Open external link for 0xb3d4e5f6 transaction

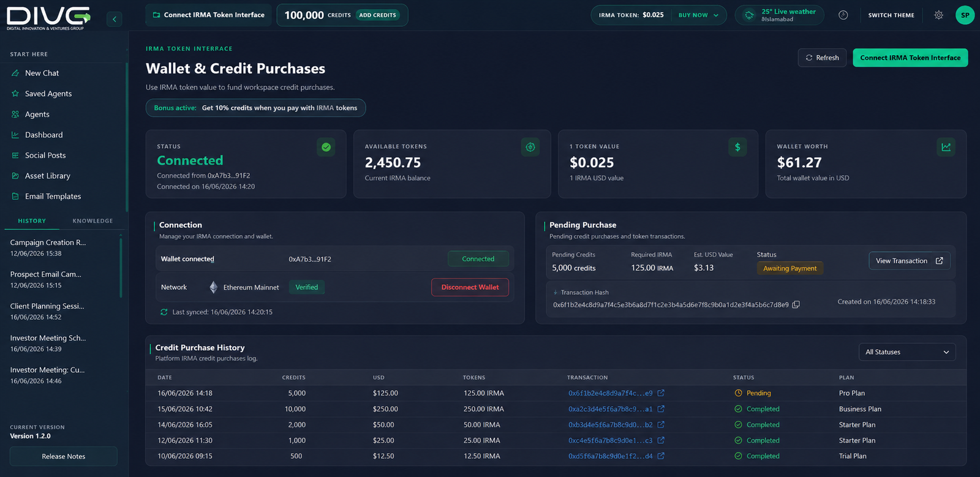[x=661, y=425]
